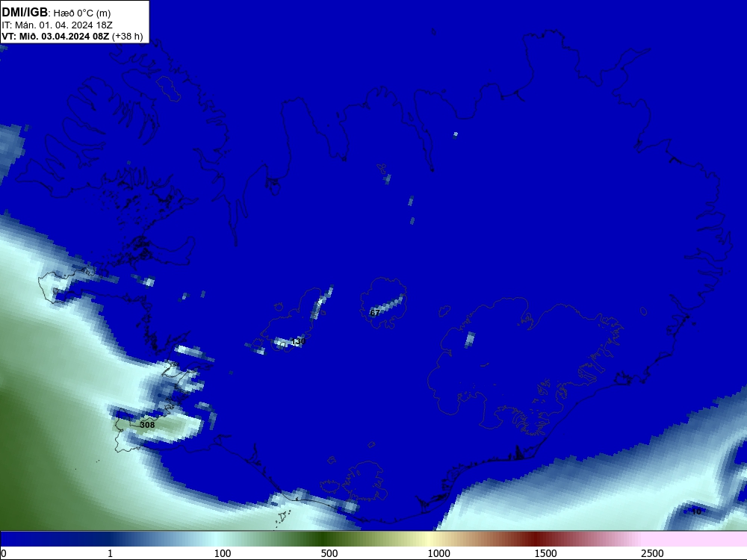747x560 pixels.
Task: Select the 'Hæð 0°C (m)' parameter label
Action: tap(82, 13)
